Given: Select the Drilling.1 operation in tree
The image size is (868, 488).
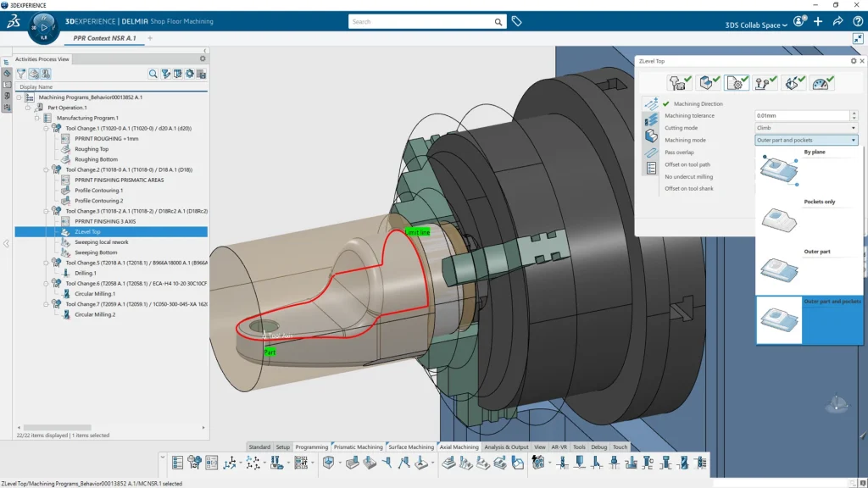Looking at the screenshot, I should pyautogui.click(x=85, y=273).
